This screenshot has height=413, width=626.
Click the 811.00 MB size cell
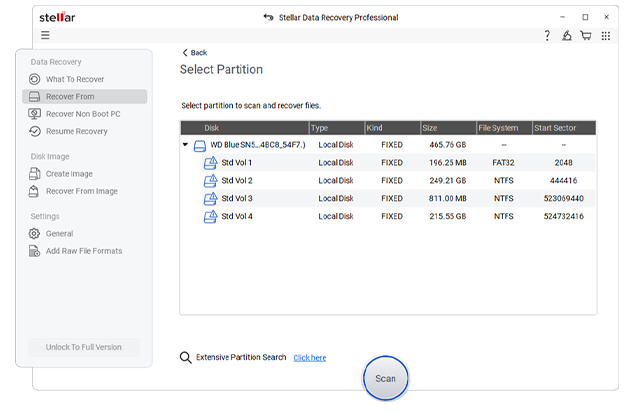pos(448,198)
